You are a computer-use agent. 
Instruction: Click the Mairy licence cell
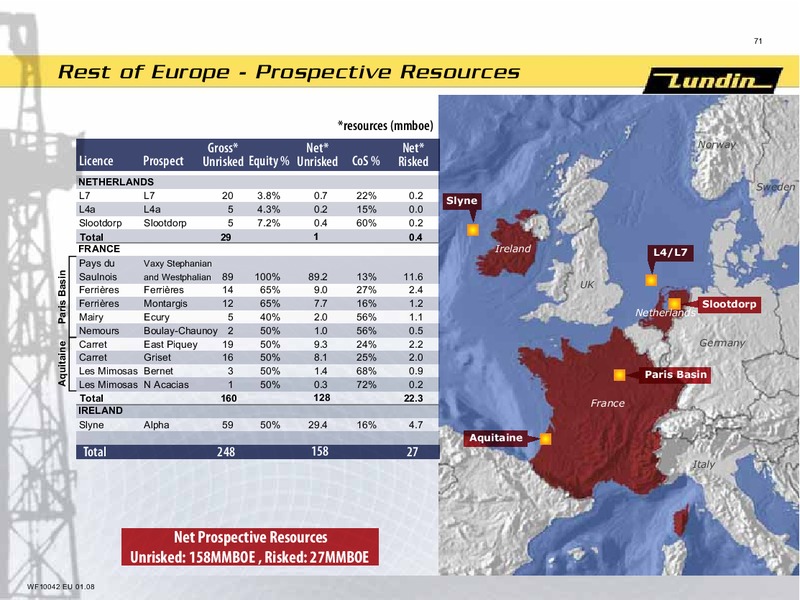(91, 317)
